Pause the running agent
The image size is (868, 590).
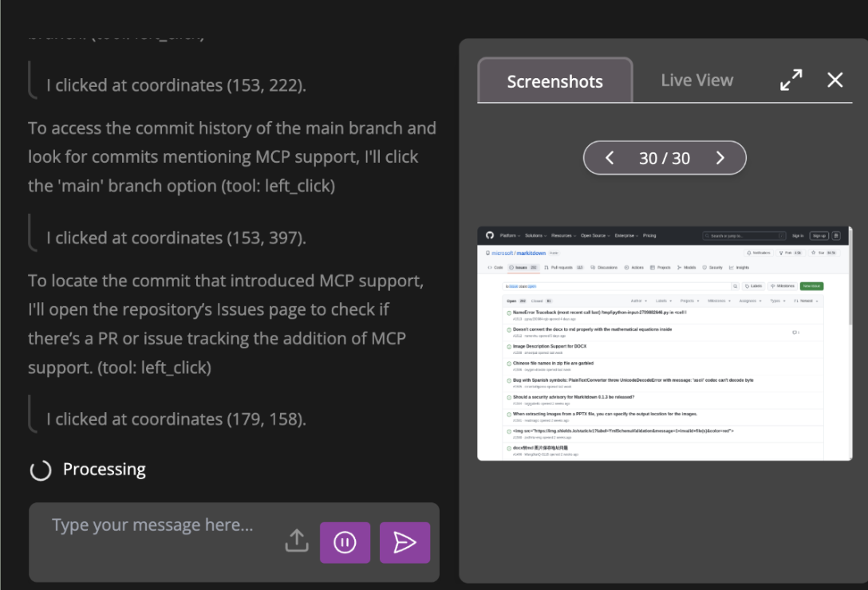[x=345, y=542]
